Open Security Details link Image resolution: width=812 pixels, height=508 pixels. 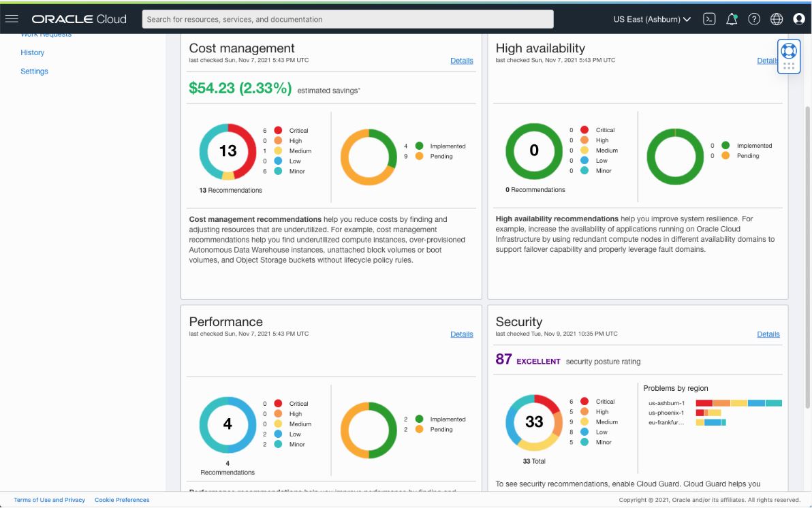tap(768, 334)
